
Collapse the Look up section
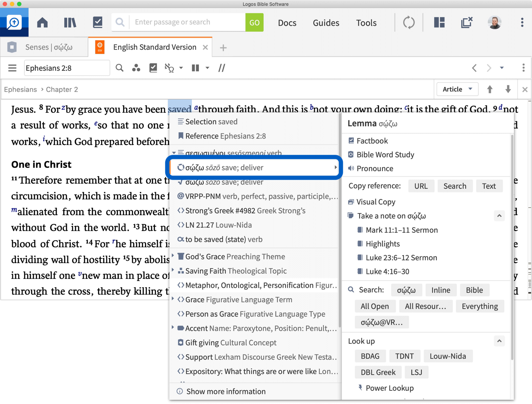pos(499,341)
